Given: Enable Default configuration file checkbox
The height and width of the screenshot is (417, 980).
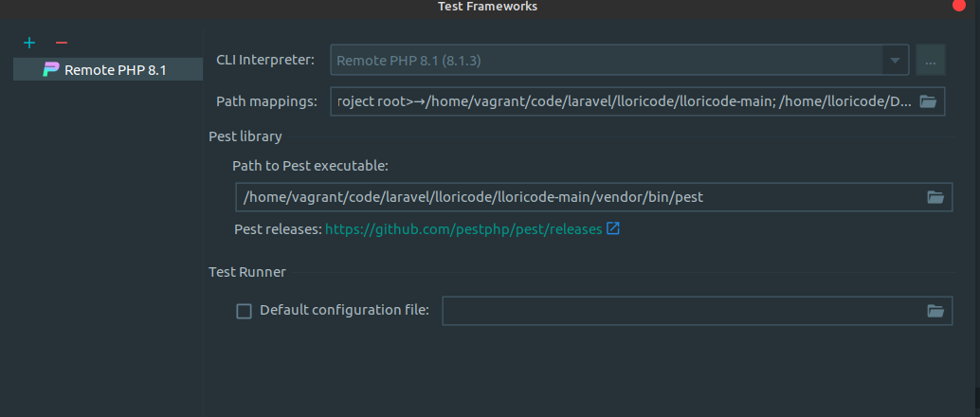Looking at the screenshot, I should [x=244, y=311].
